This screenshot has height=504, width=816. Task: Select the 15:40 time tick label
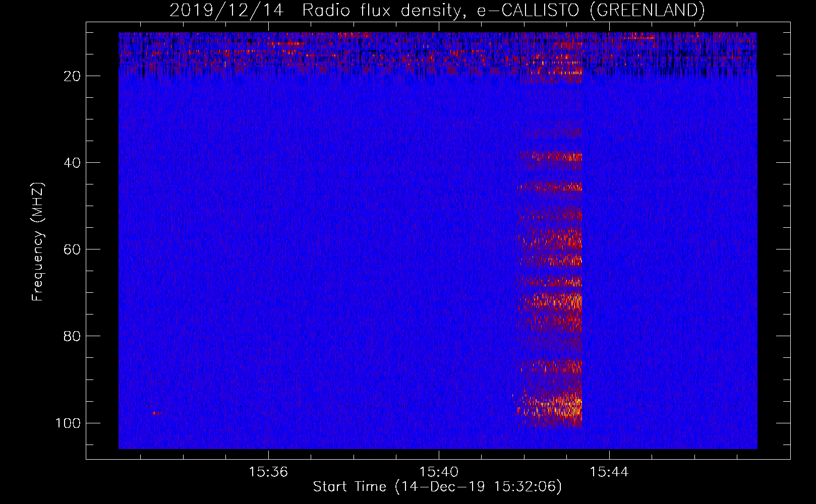(x=439, y=472)
